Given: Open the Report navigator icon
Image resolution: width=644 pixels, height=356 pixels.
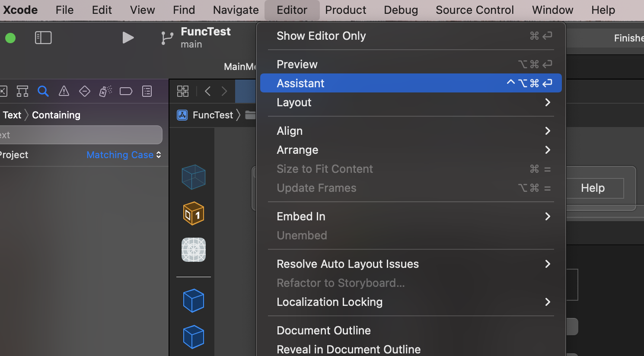Looking at the screenshot, I should [x=147, y=91].
